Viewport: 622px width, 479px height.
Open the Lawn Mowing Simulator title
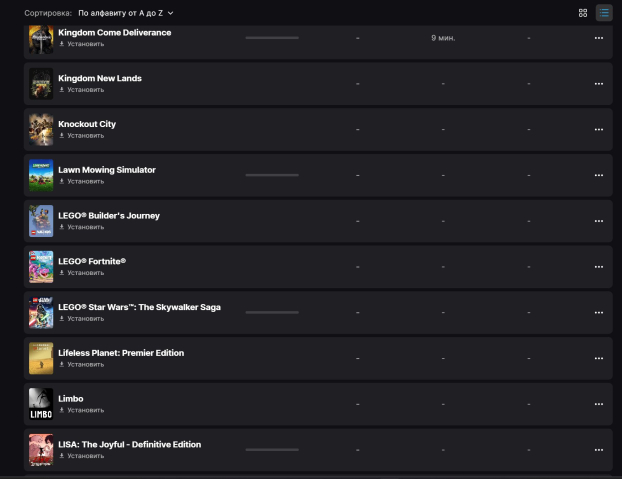click(x=107, y=170)
